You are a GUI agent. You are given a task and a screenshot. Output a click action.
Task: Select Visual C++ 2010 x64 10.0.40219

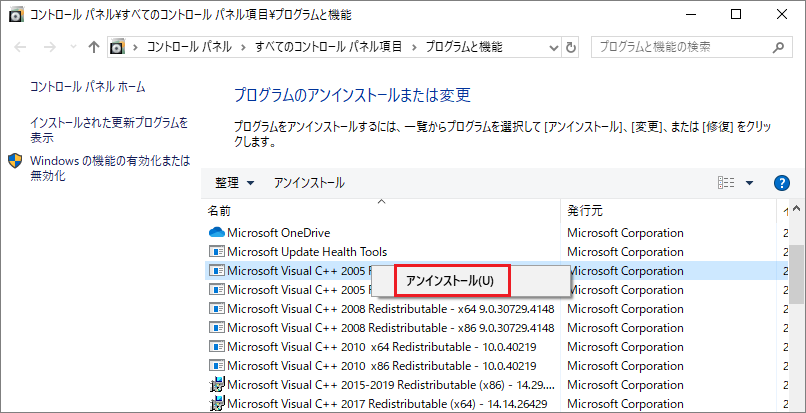tap(382, 347)
